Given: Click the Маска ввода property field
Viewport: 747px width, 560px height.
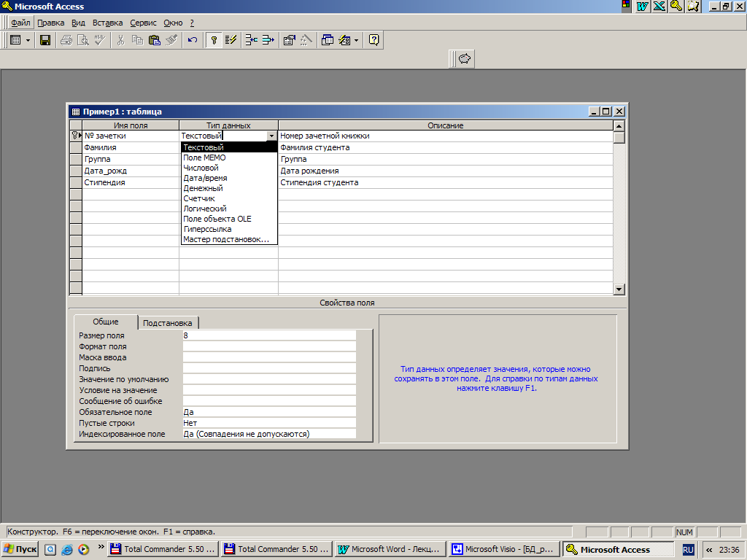Looking at the screenshot, I should click(269, 357).
